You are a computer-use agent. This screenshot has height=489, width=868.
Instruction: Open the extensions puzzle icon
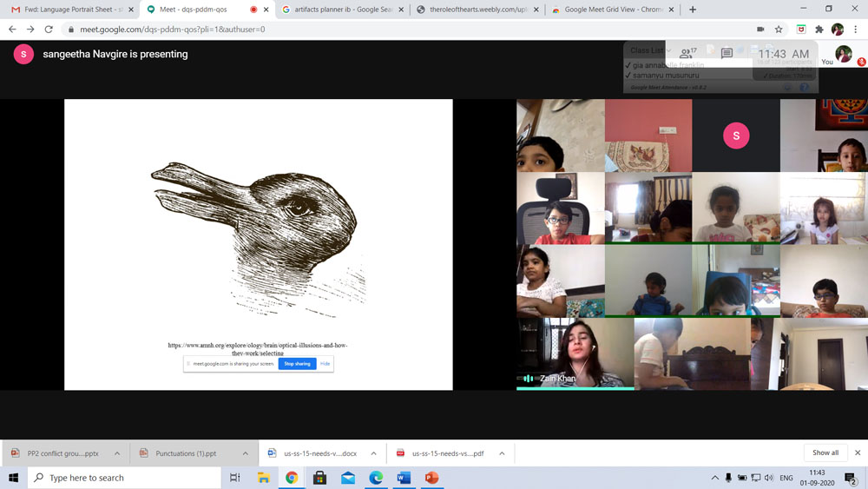tap(819, 30)
